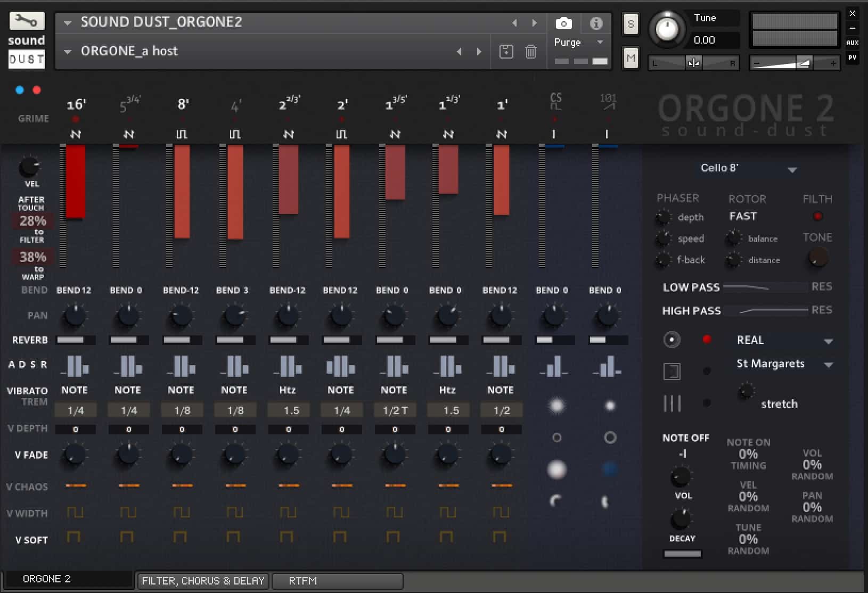Click the Htz vibrato mode under 2 2/3'
This screenshot has width=868, height=593.
point(288,390)
